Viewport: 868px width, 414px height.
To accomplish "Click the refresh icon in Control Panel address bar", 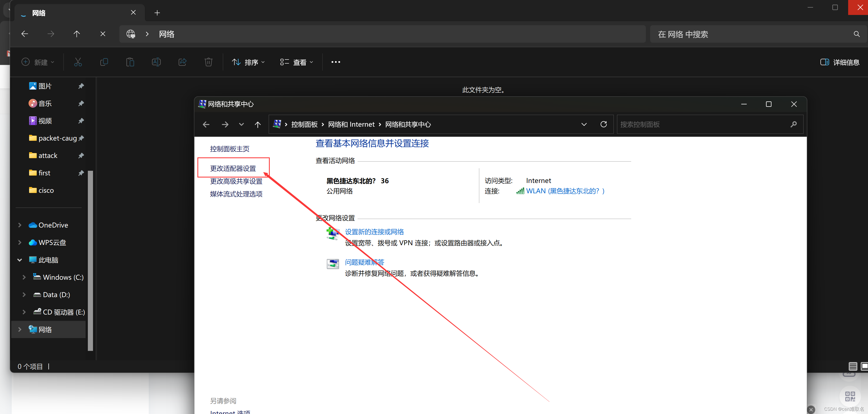I will click(603, 124).
